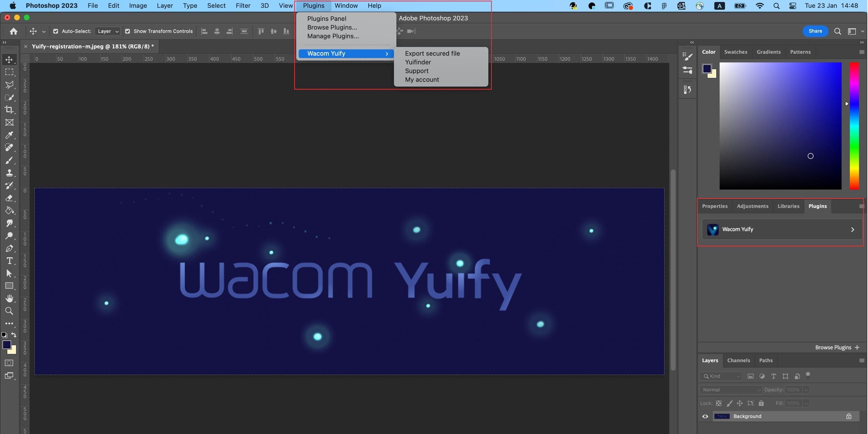Choose Manage Plugins menu entry
Screen dimensions: 868x434
333,36
